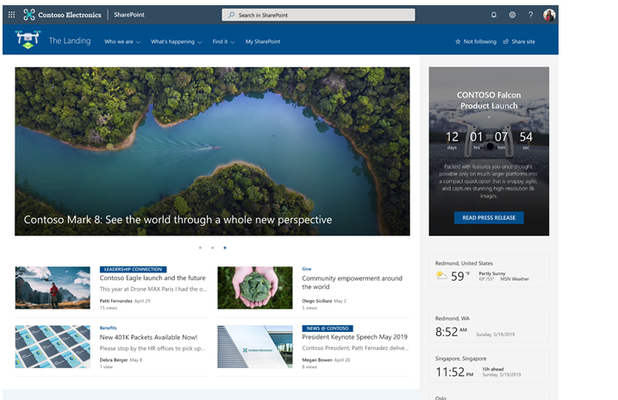The image size is (618, 400).
Task: Click the MSN Weather link
Action: pos(514,279)
